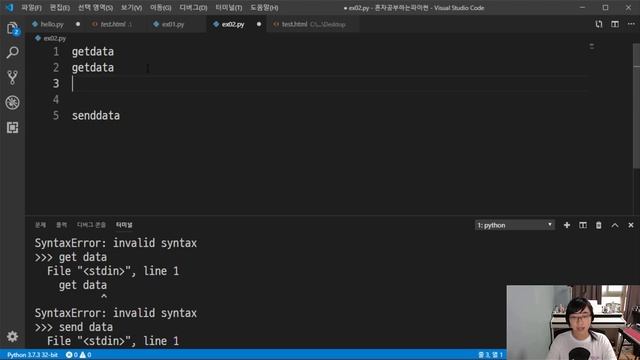The width and height of the screenshot is (640, 360).
Task: Click 'senddata' on line 5
Action: (96, 116)
